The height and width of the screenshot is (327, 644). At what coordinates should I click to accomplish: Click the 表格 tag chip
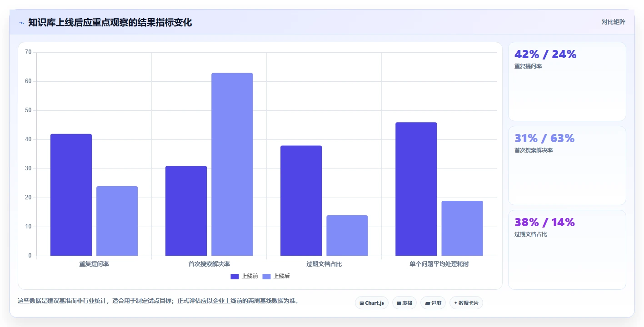[404, 303]
